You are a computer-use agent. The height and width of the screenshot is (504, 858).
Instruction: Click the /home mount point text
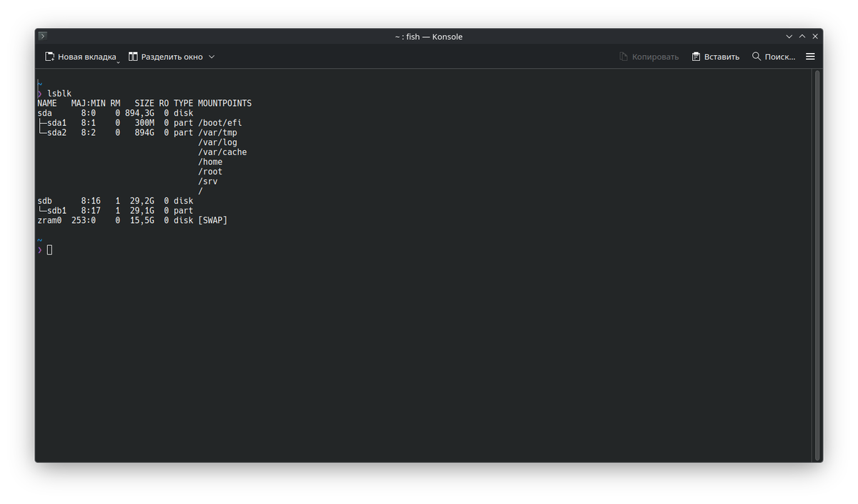coord(210,162)
